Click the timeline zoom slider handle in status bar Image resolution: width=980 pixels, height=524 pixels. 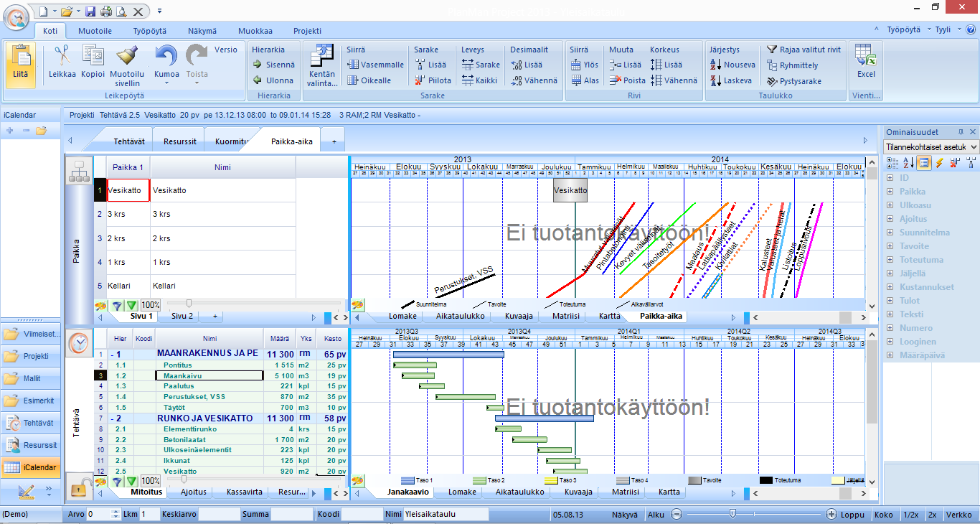click(732, 513)
